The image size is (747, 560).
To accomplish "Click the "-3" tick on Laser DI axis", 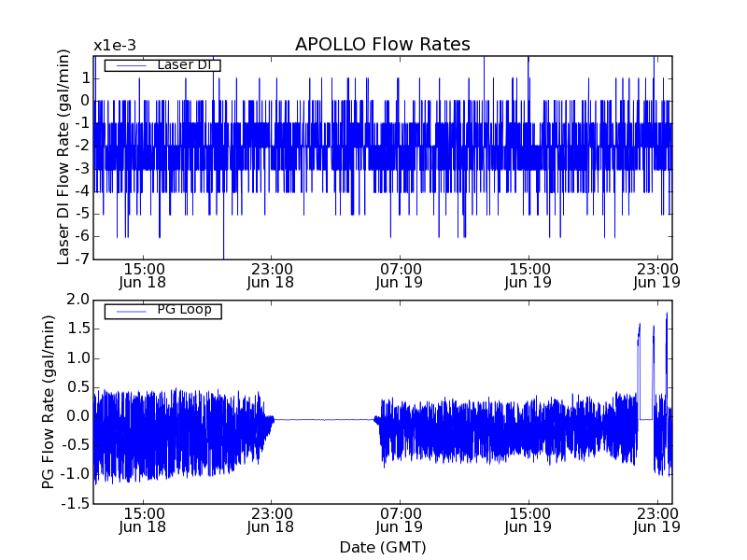I will coord(82,169).
